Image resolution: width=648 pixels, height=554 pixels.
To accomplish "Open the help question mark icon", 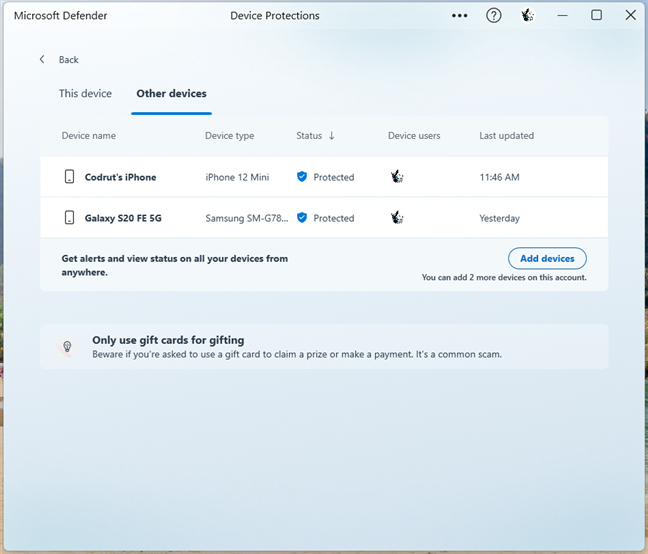I will coord(493,16).
